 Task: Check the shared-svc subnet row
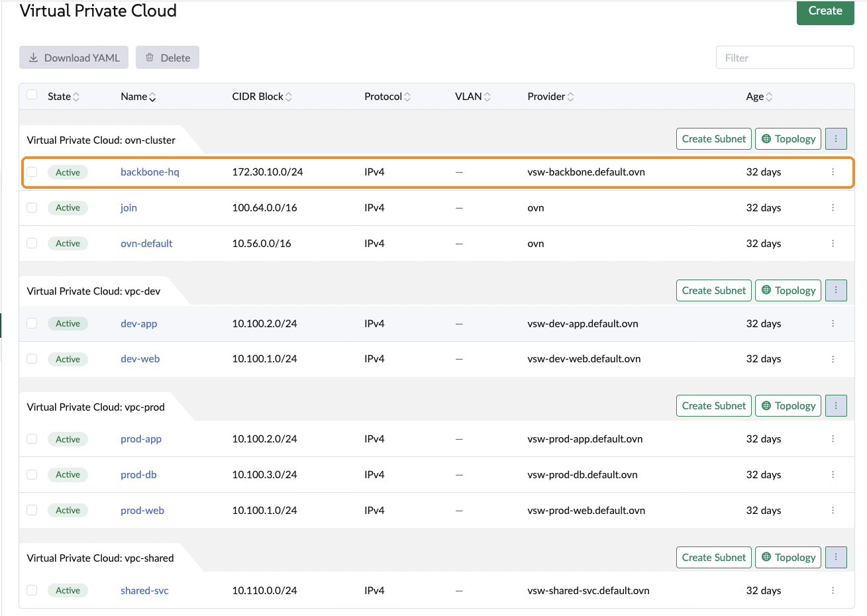[x=32, y=590]
